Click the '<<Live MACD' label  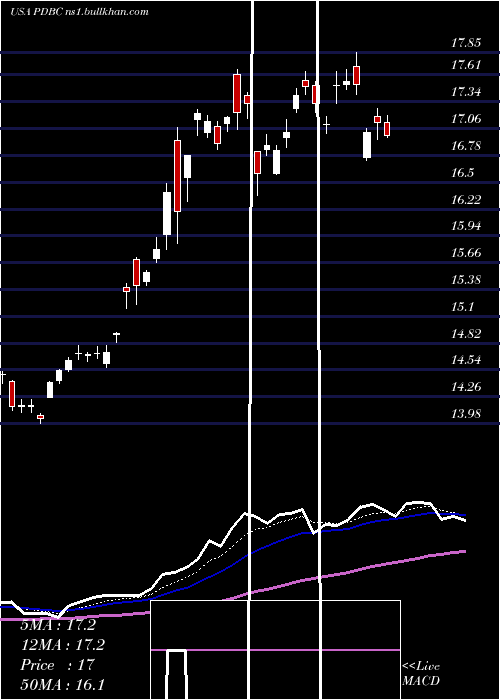click(x=421, y=673)
